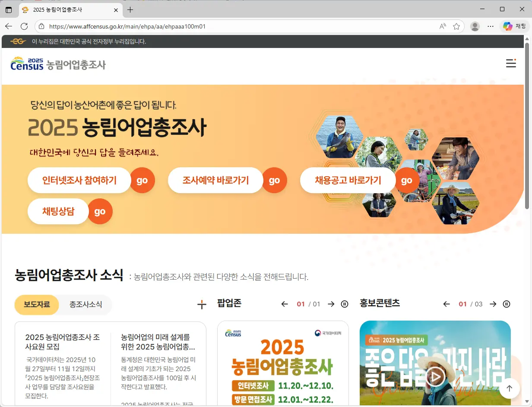The image size is (532, 407).
Task: Open the browser profile icon
Action: [475, 26]
